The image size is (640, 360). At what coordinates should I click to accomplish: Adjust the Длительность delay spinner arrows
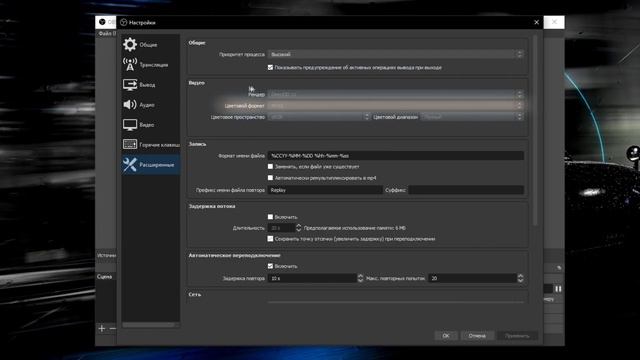(298, 228)
